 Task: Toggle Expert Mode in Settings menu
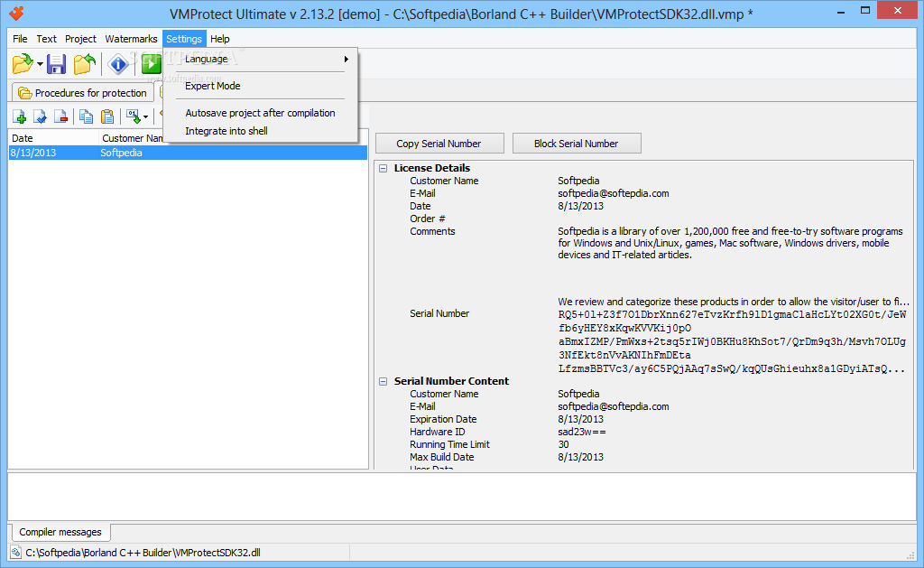pyautogui.click(x=261, y=86)
